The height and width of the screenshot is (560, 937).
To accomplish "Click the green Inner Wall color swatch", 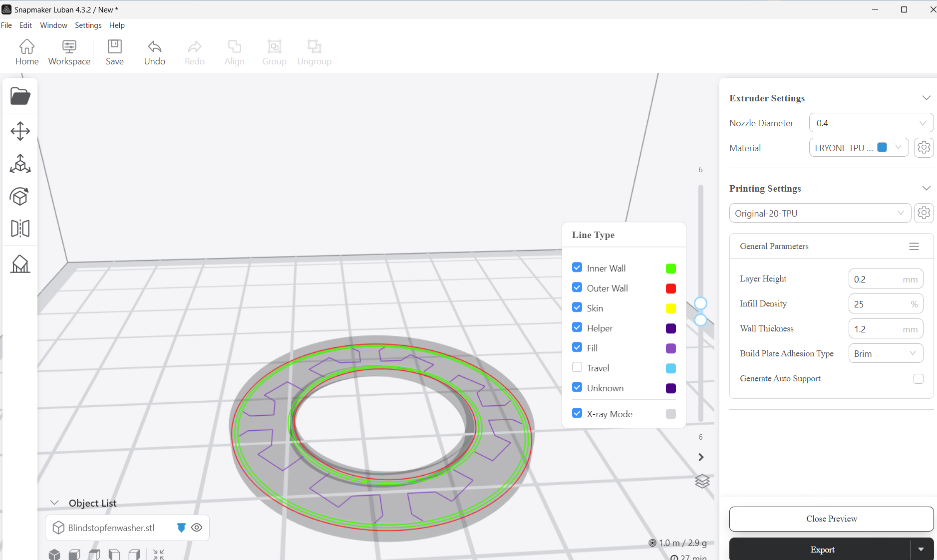I will (x=671, y=269).
